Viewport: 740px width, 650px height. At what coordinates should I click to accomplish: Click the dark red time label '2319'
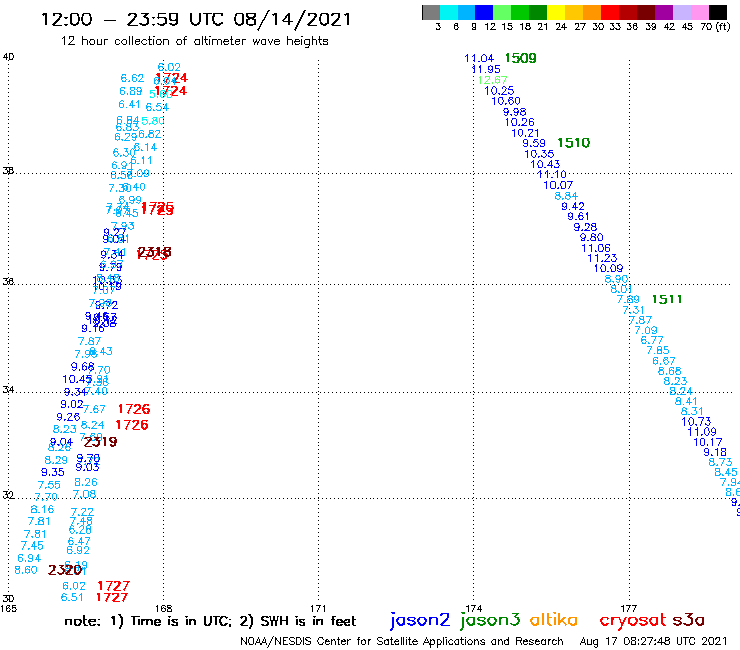(x=101, y=442)
